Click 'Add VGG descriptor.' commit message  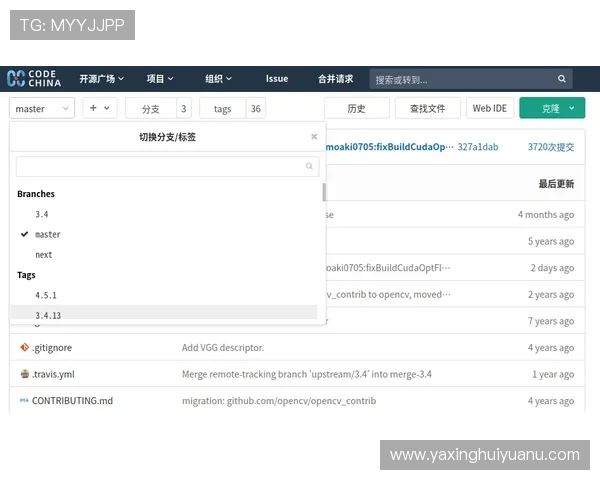223,348
